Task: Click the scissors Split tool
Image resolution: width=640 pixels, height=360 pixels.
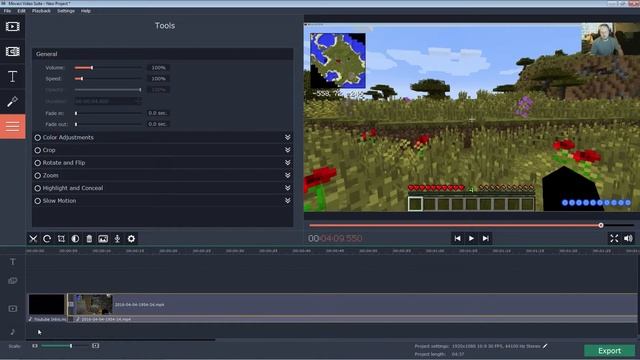Action: (33, 239)
